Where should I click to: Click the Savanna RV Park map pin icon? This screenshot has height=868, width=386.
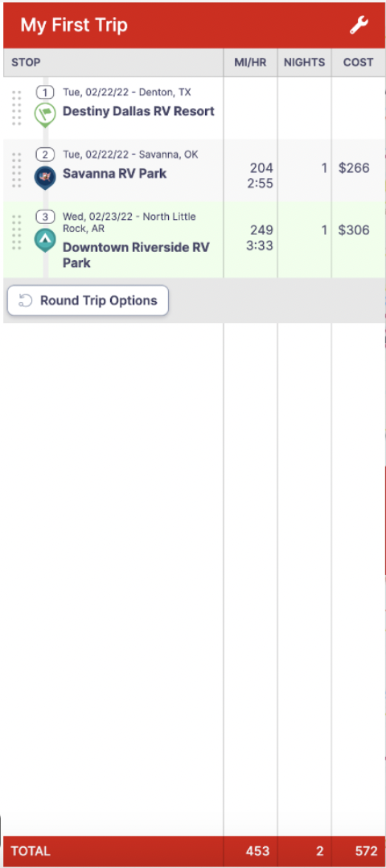coord(45,178)
